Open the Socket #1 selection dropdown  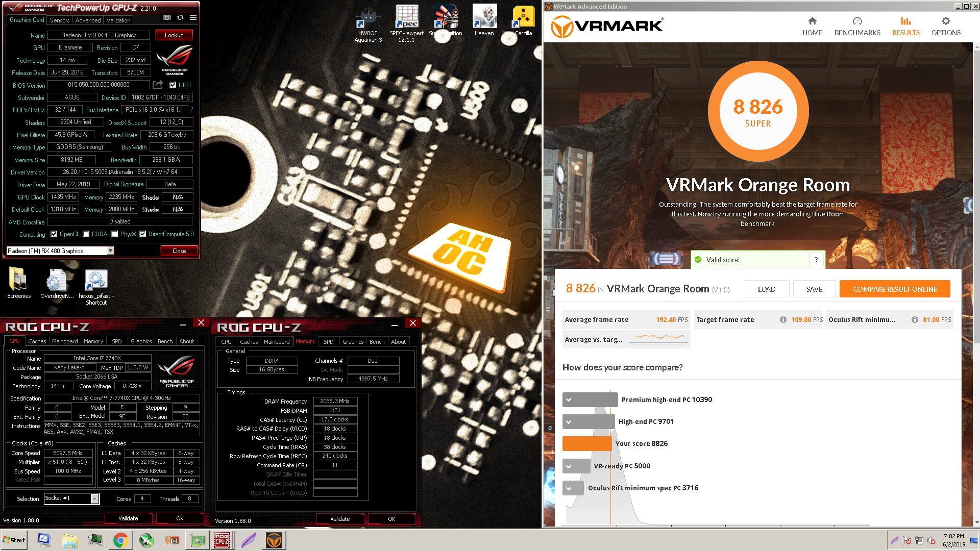pos(95,499)
